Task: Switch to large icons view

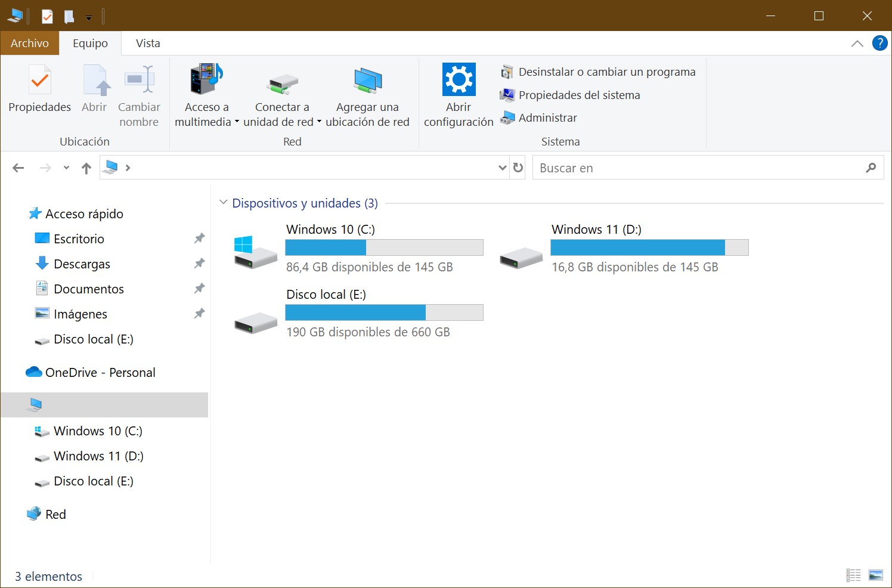Action: [x=876, y=575]
